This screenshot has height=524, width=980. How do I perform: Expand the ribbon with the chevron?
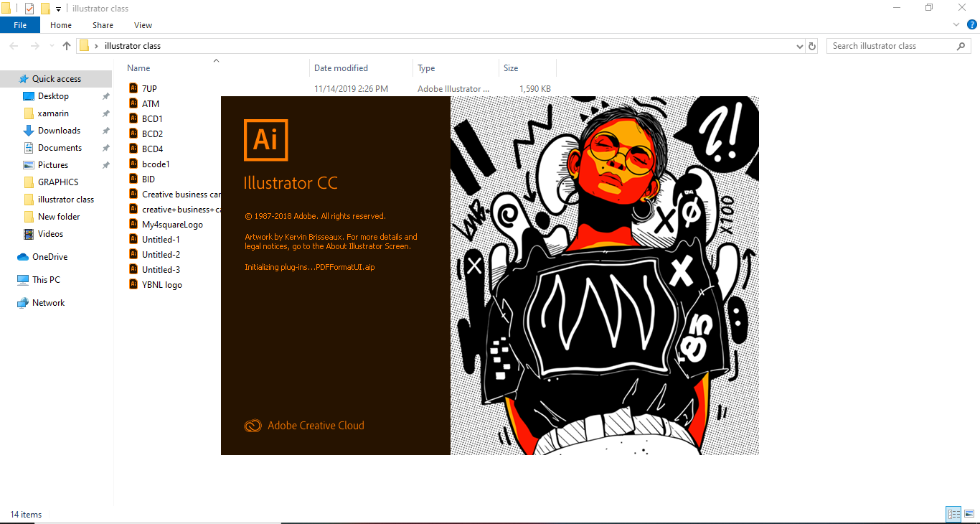point(956,24)
